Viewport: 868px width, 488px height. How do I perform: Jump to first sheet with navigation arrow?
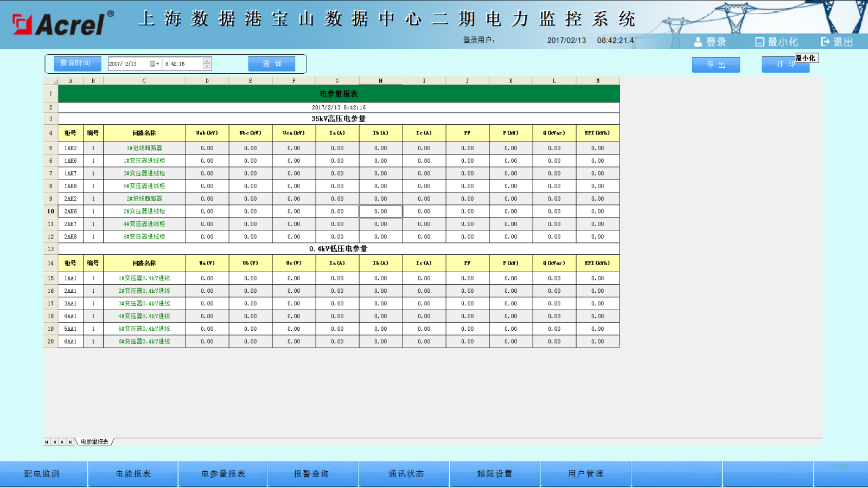[47, 442]
